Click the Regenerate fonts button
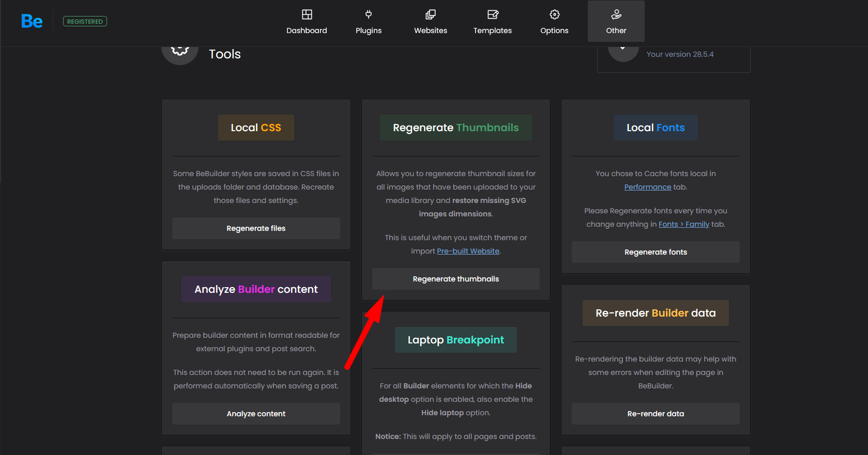 [x=656, y=252]
